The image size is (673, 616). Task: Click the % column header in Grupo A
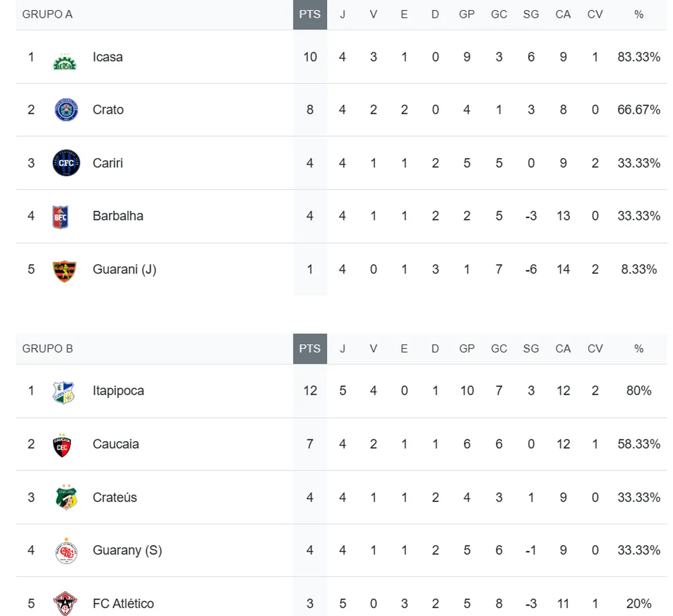(x=638, y=15)
